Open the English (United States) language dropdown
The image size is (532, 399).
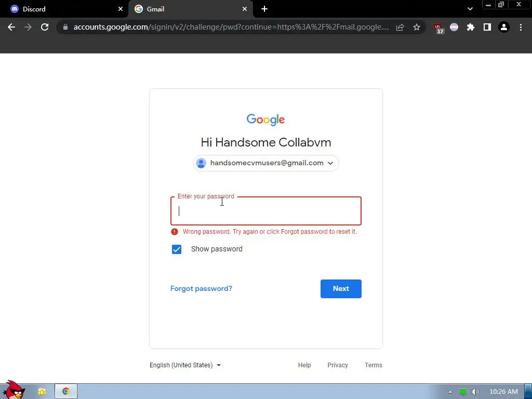pos(185,365)
